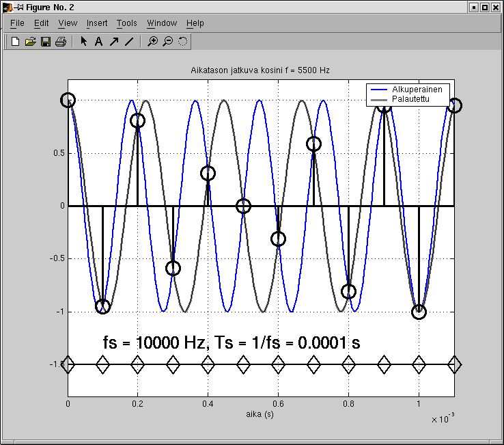Minimize the Figure No. 2 window

coord(474,7)
